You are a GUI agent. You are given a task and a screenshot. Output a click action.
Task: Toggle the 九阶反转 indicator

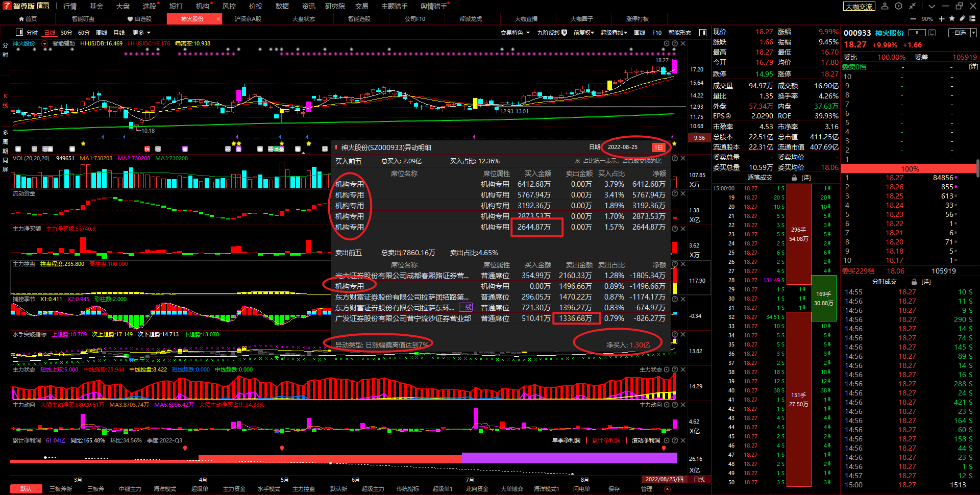pos(552,33)
